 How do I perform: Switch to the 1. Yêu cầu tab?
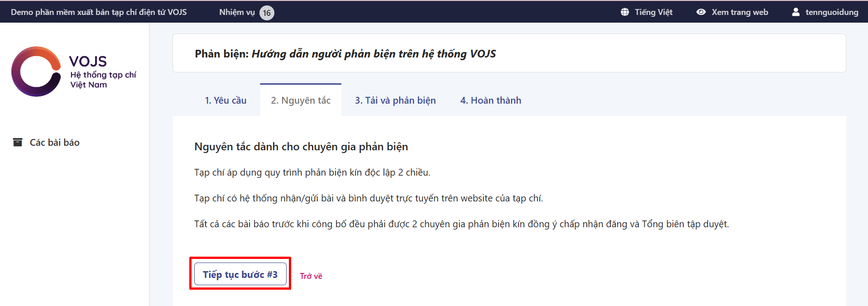pyautogui.click(x=225, y=100)
